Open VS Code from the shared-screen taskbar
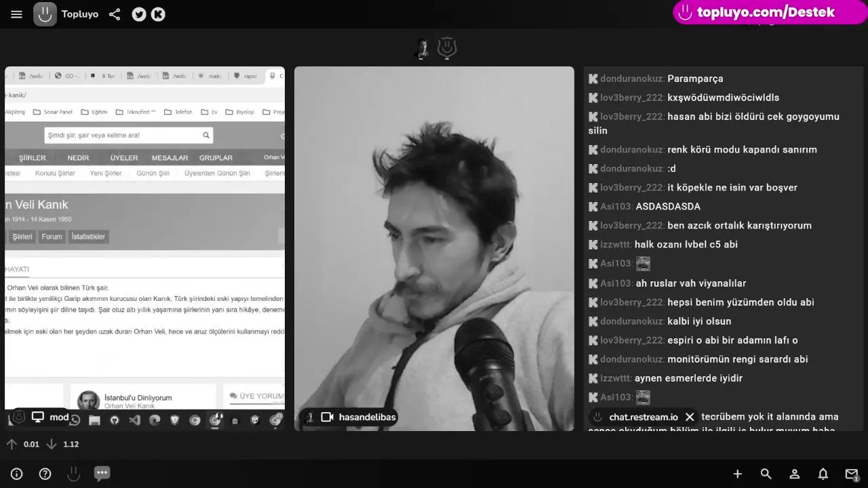The height and width of the screenshot is (488, 868). click(134, 420)
